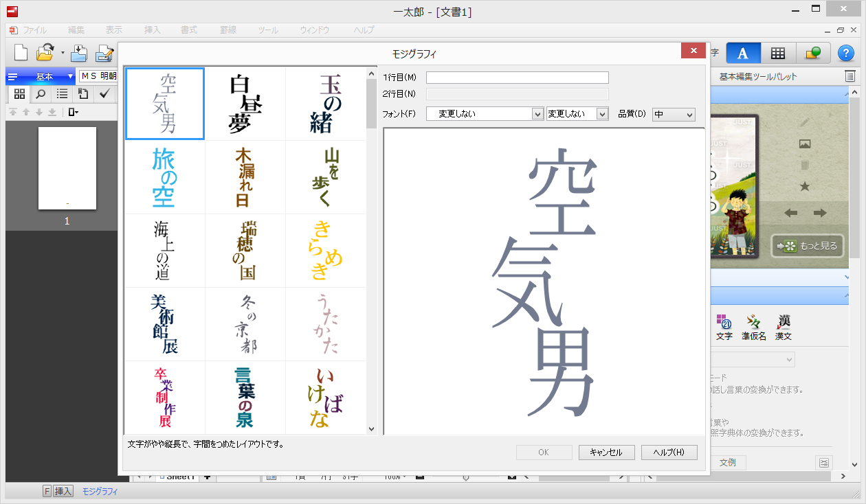Select the 白昼夢 template thumbnail
866x504 pixels.
(245, 103)
